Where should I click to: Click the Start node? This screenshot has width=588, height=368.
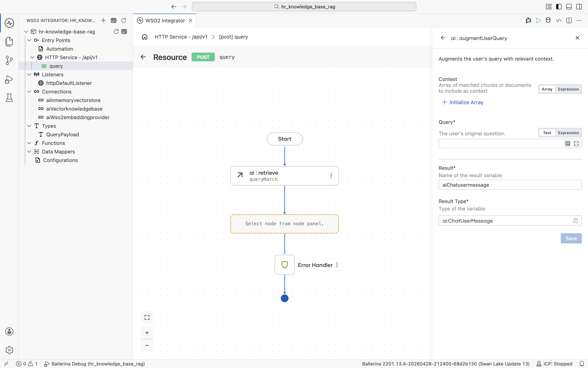284,139
